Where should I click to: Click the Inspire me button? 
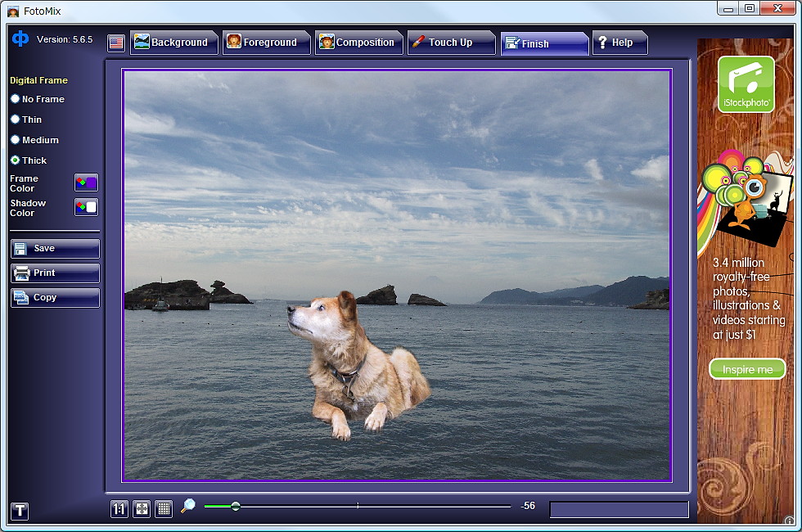(746, 369)
